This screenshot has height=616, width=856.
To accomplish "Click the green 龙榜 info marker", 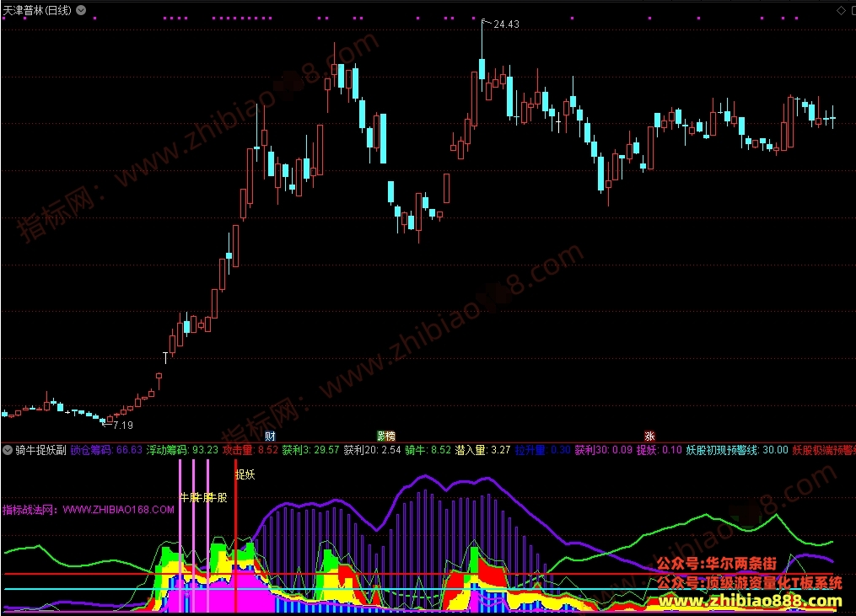I will click(x=386, y=436).
